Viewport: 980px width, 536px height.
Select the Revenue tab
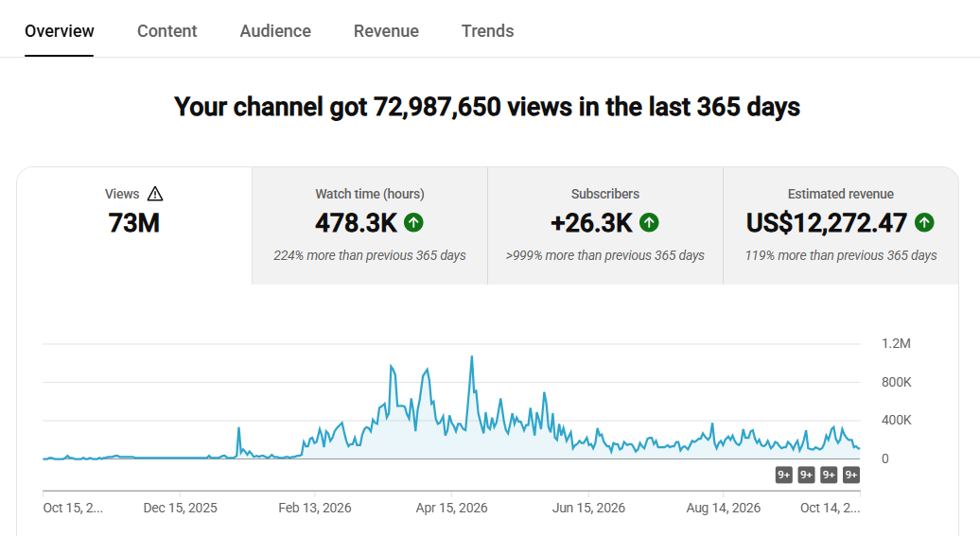[386, 30]
